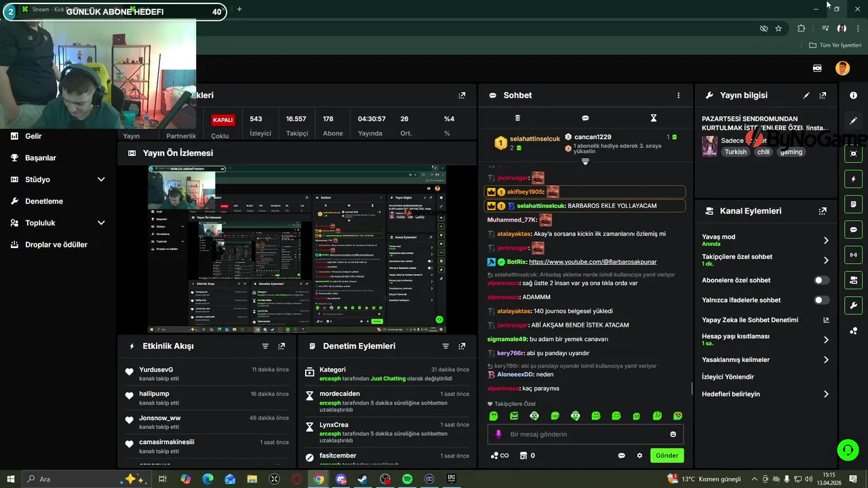Toggle Abonelere özel sohbet switch
Image resolution: width=868 pixels, height=488 pixels.
pyautogui.click(x=821, y=280)
